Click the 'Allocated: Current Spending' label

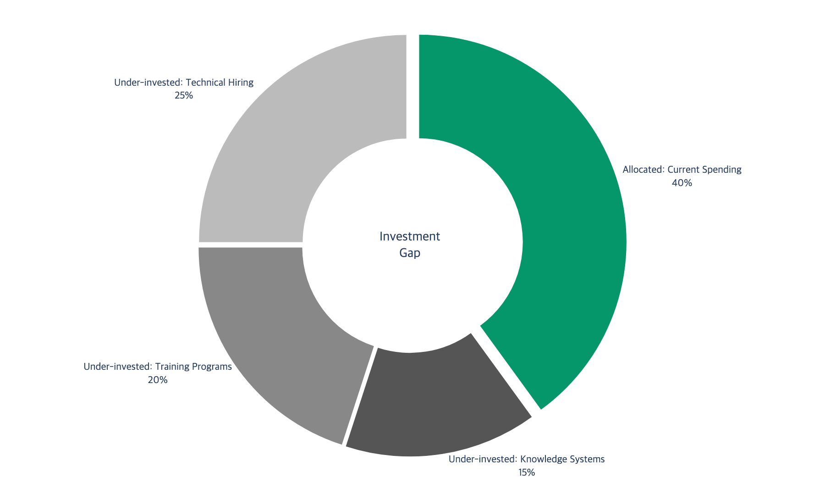(682, 170)
